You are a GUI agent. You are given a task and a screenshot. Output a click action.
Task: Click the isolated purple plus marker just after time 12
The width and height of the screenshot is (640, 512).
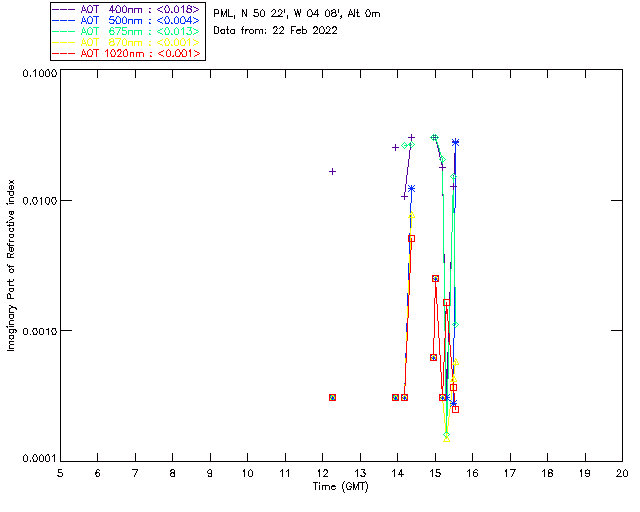tap(333, 171)
